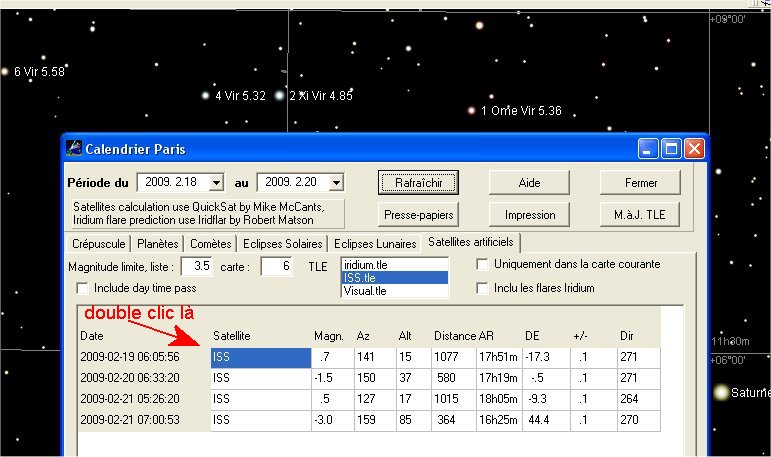
Task: Open the start date 2009. 2.18 dropdown
Action: 216,183
